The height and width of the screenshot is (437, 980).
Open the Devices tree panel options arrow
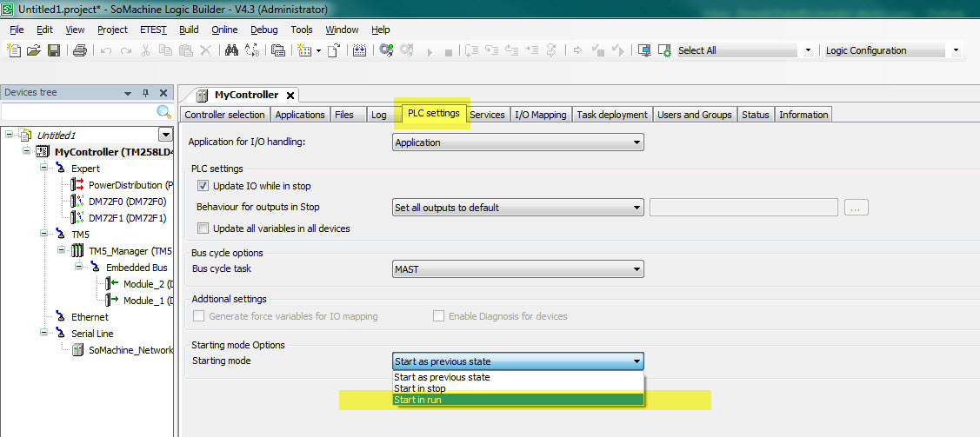coord(128,93)
